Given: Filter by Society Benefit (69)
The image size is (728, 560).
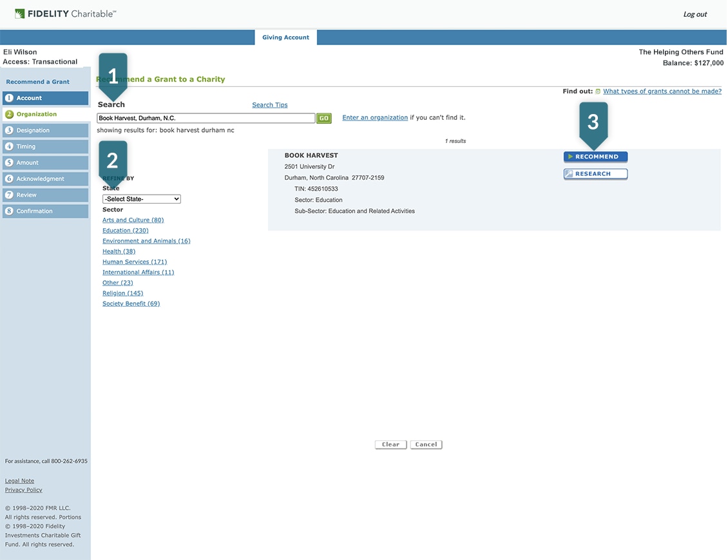Looking at the screenshot, I should [131, 304].
